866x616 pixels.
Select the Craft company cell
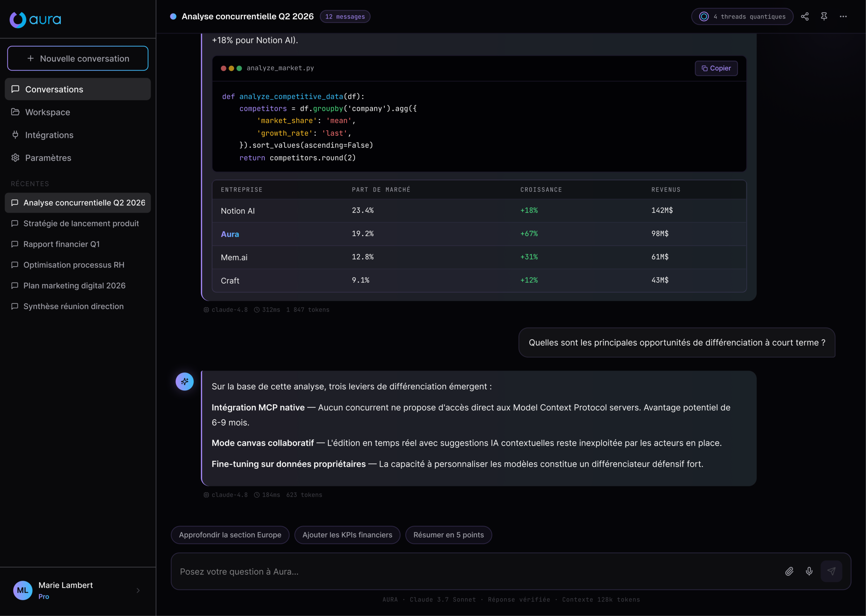point(230,281)
